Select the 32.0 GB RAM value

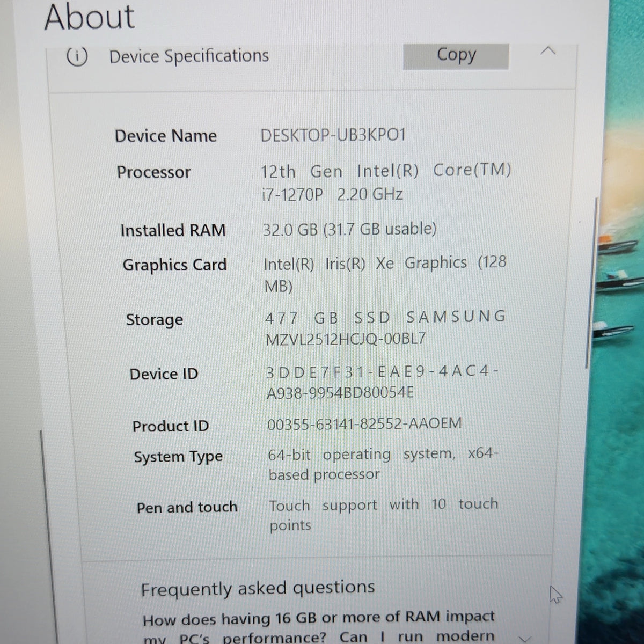(349, 229)
